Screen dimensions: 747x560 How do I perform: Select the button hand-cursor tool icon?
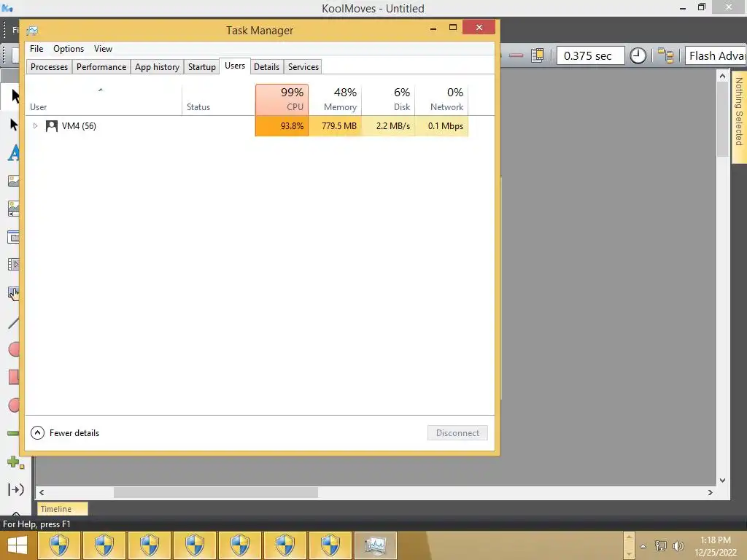[13, 294]
